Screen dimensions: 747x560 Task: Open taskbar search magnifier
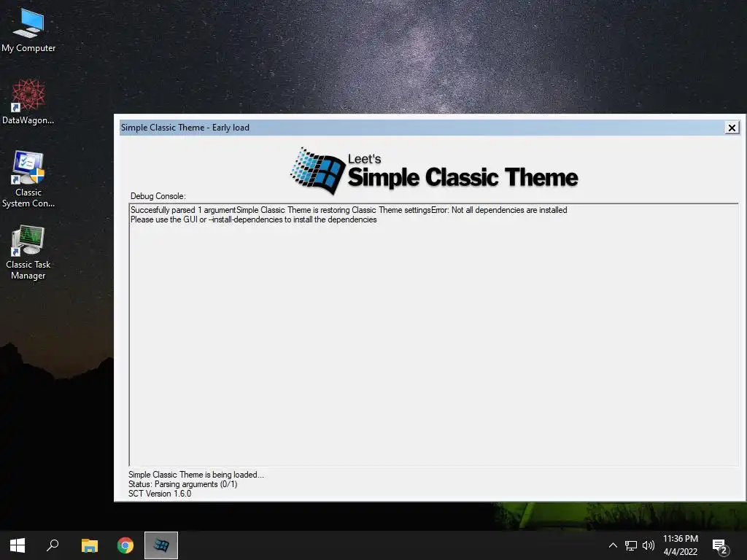pyautogui.click(x=53, y=545)
